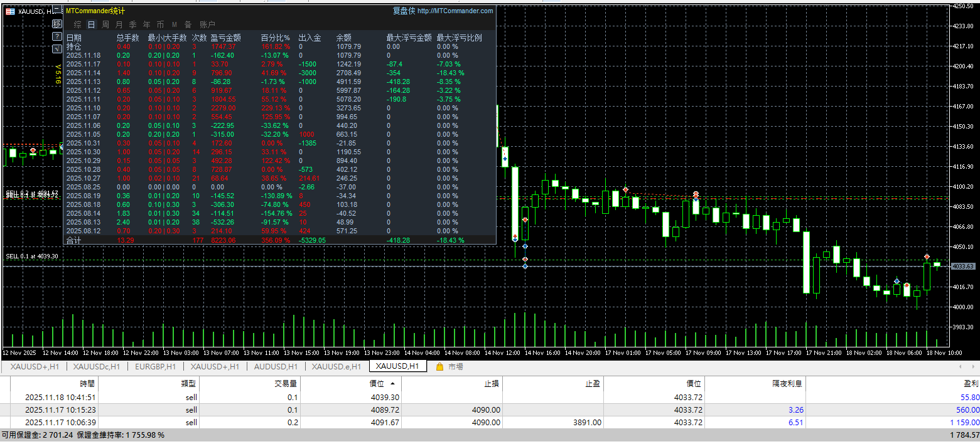Open help via the ? button
The height and width of the screenshot is (444, 980).
57,37
